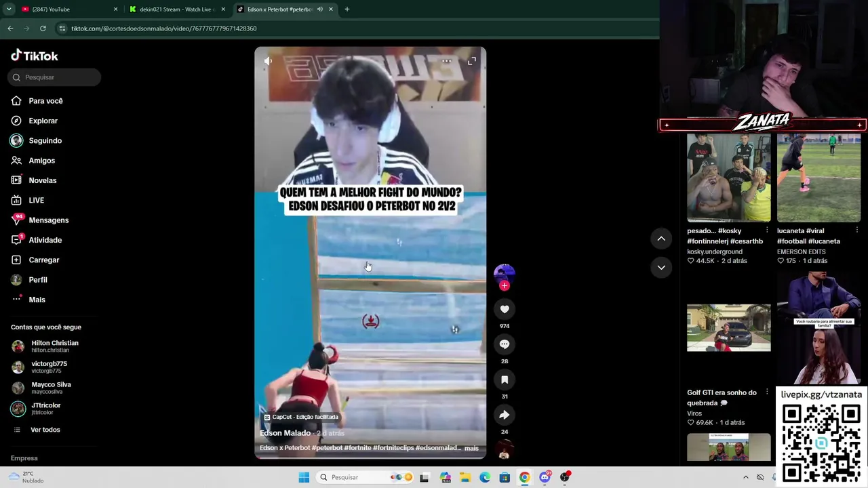Save the video with the bookmark icon
Screen dimensions: 868x488
(x=505, y=380)
